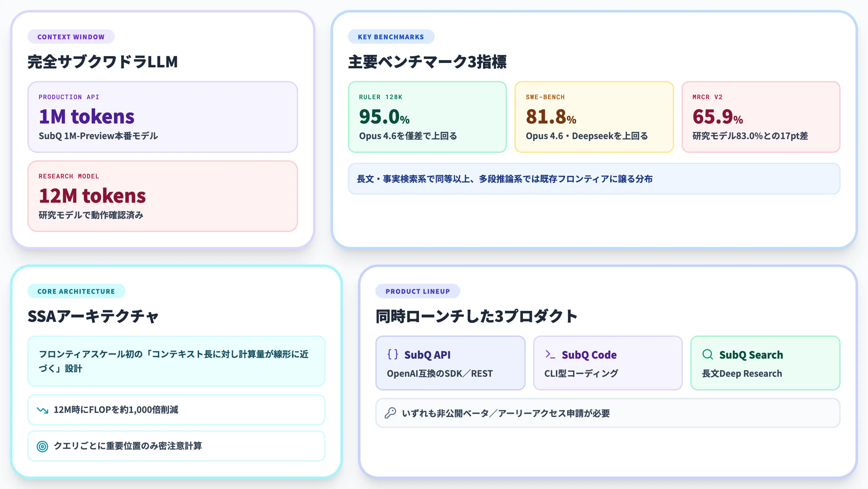Open the SubQ Search product card title
Viewport: 868px width, 489px height.
pos(751,355)
